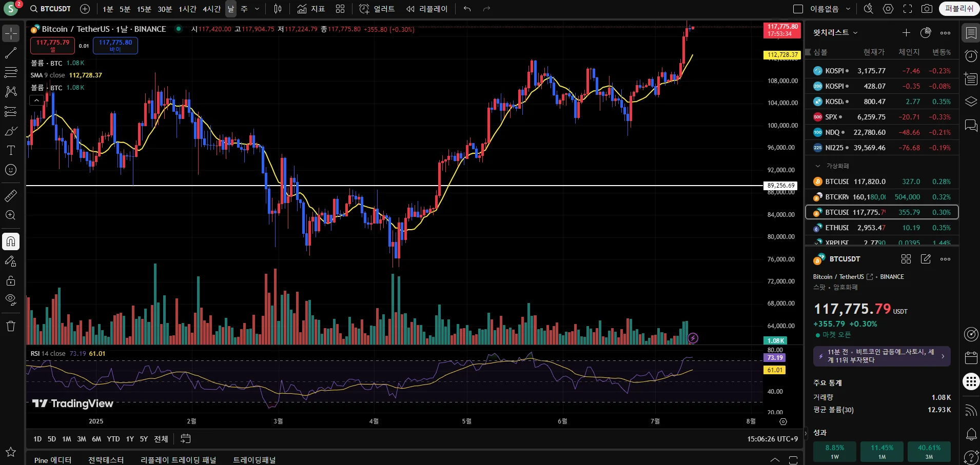The height and width of the screenshot is (465, 980).
Task: Select the ETHUSDT row in the watchlist
Action: click(882, 228)
